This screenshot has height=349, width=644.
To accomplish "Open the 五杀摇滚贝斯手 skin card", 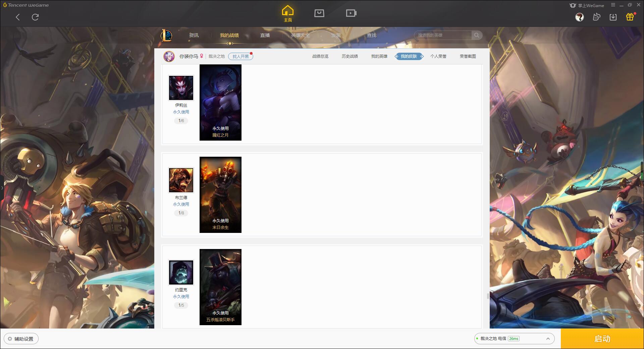I will (220, 287).
